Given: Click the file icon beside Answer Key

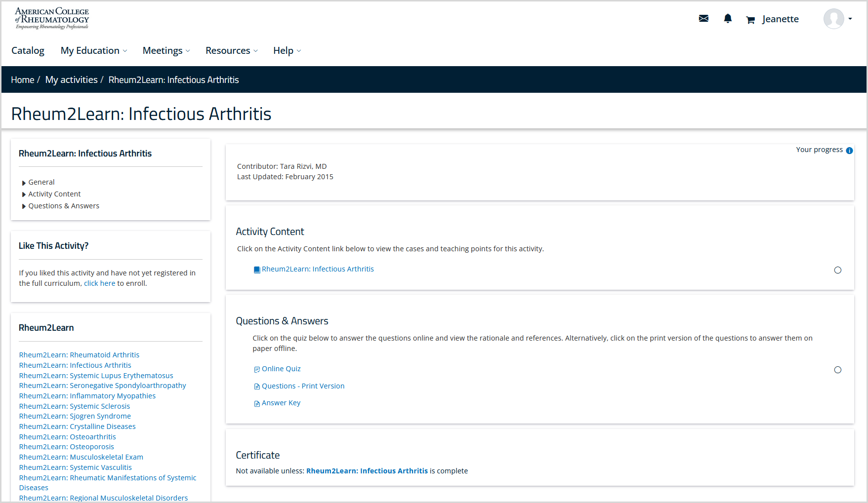Looking at the screenshot, I should [257, 403].
